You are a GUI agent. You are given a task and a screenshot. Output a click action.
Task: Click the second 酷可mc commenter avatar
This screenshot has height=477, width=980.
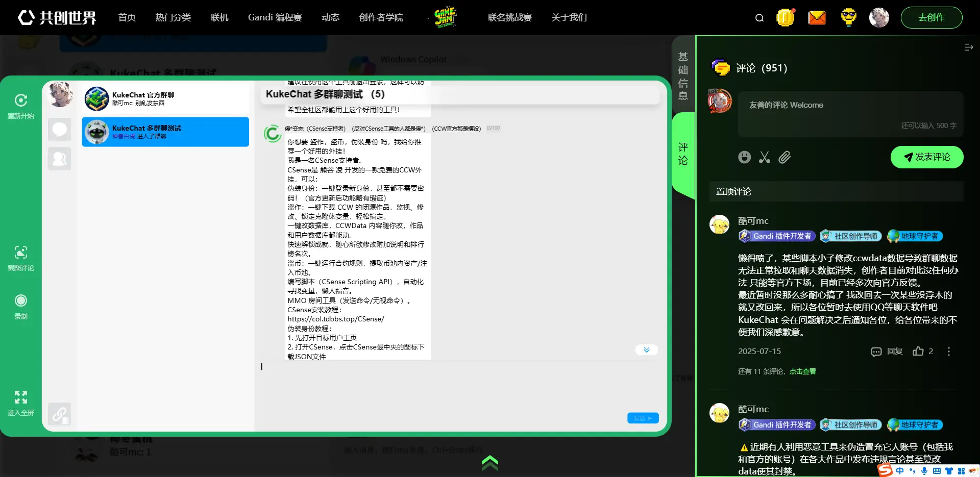coord(719,413)
